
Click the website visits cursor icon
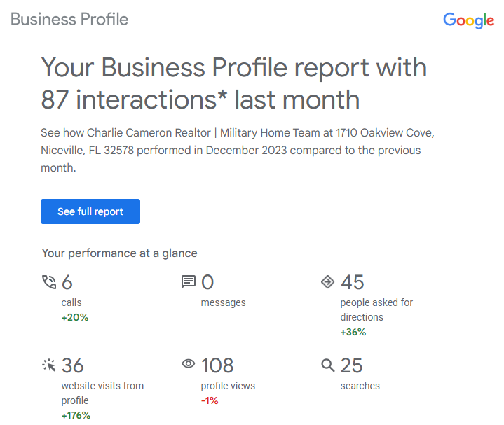tap(49, 365)
